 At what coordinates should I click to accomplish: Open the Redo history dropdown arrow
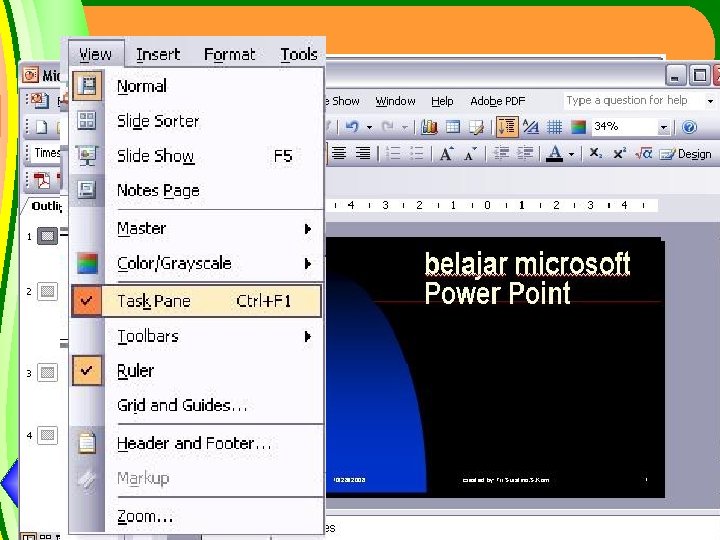(405, 127)
